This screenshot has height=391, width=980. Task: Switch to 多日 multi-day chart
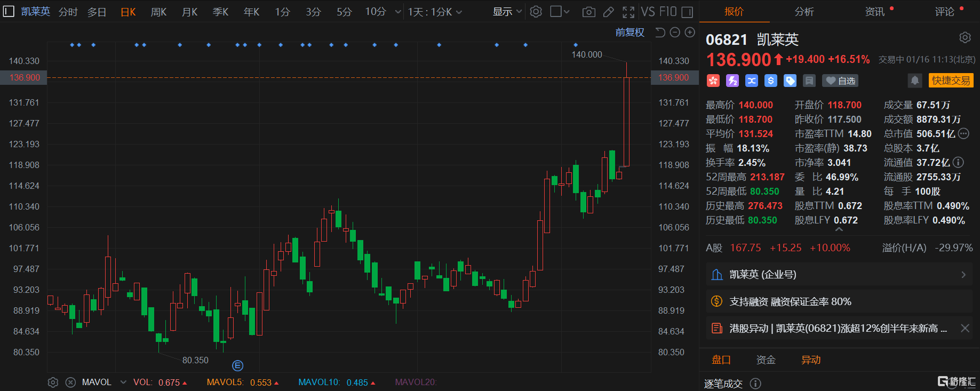click(x=97, y=12)
